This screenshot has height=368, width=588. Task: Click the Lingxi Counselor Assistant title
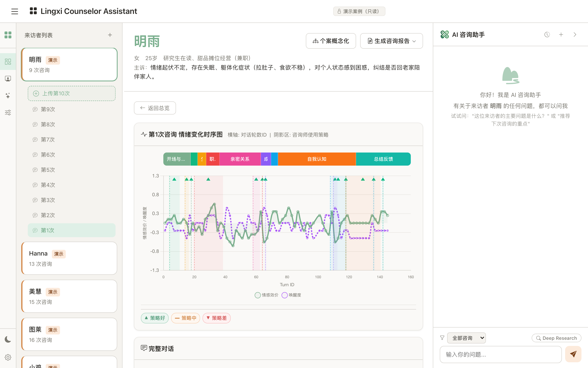tap(89, 11)
